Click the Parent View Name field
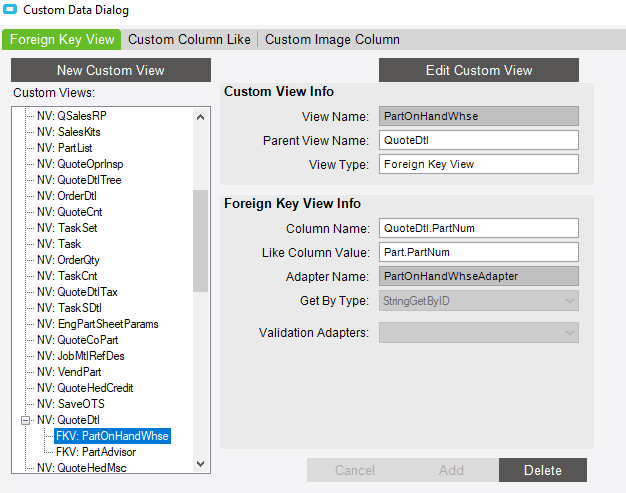The width and height of the screenshot is (626, 493). coord(479,141)
